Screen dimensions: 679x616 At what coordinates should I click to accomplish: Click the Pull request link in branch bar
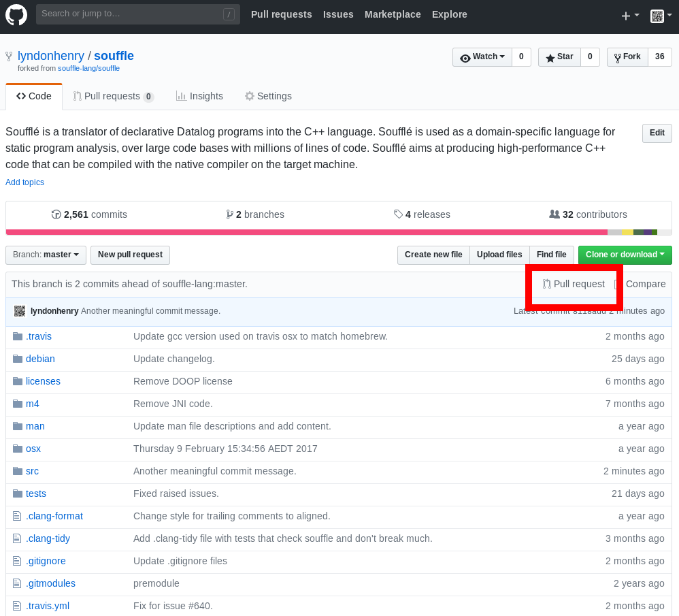point(574,284)
